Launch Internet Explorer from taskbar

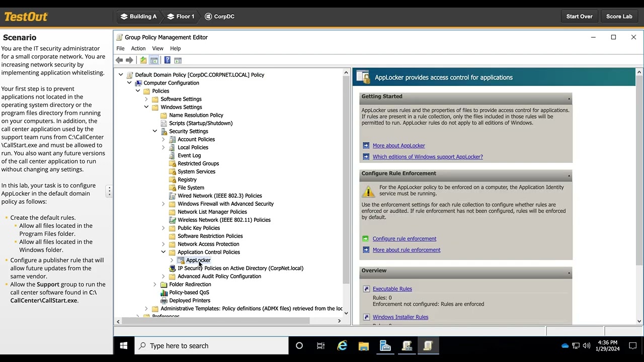click(342, 345)
